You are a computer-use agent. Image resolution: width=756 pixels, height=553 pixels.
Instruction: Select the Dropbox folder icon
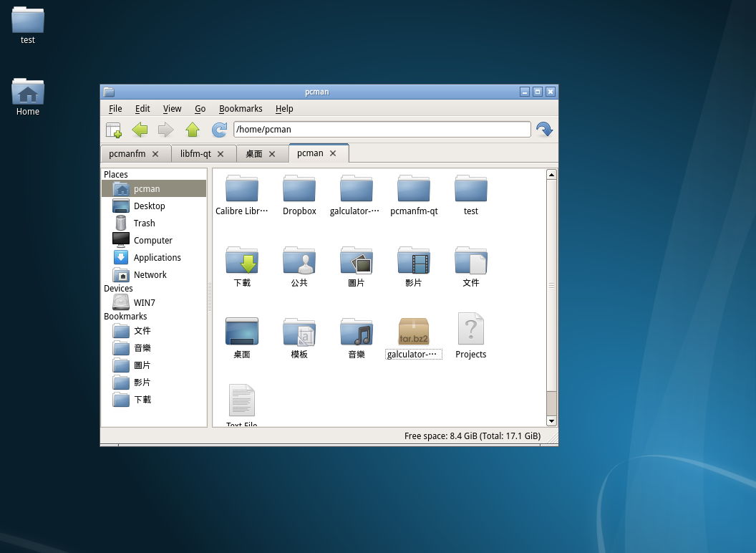299,189
